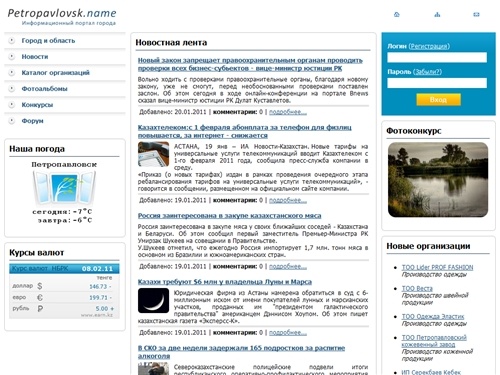
Task: Open the Форум menu item
Action: [32, 121]
